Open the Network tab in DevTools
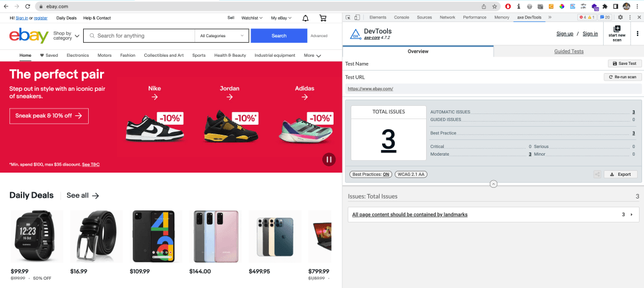The width and height of the screenshot is (644, 288). point(447,17)
